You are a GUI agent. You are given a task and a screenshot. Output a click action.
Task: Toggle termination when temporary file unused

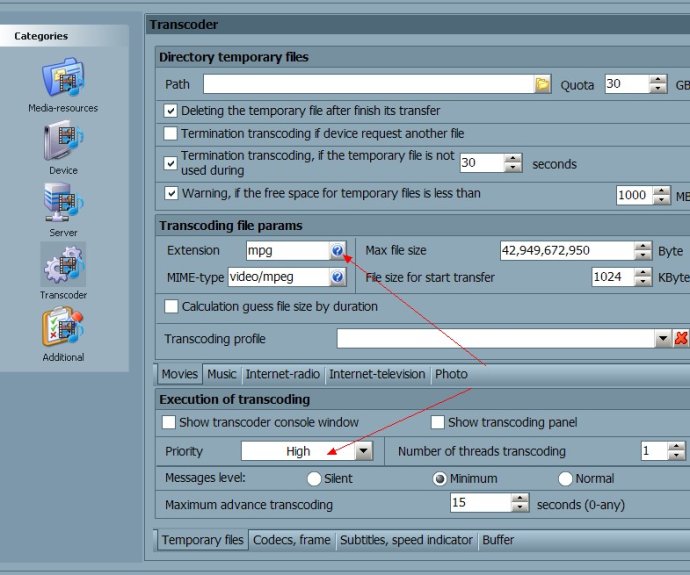[x=170, y=163]
